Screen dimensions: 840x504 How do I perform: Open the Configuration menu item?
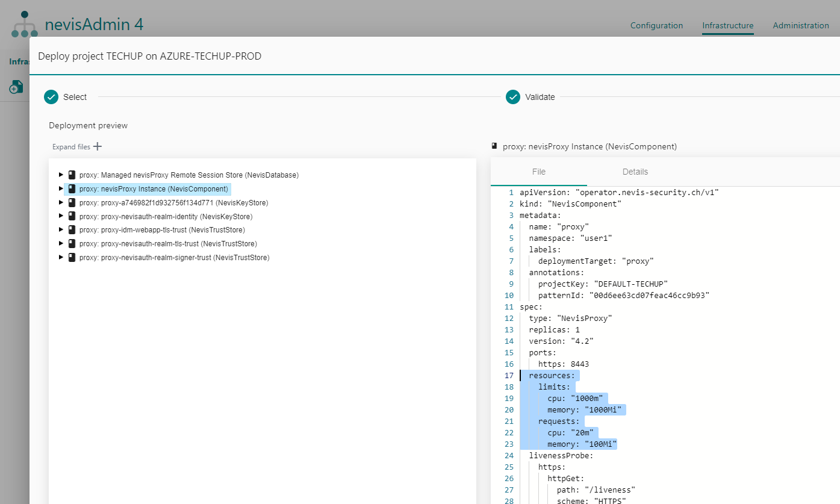tap(656, 25)
